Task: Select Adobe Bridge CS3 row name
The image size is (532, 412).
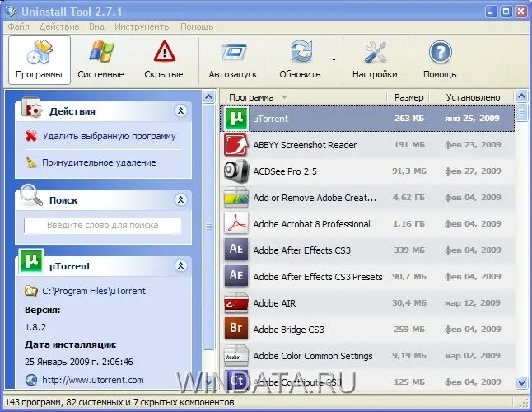Action: tap(289, 330)
